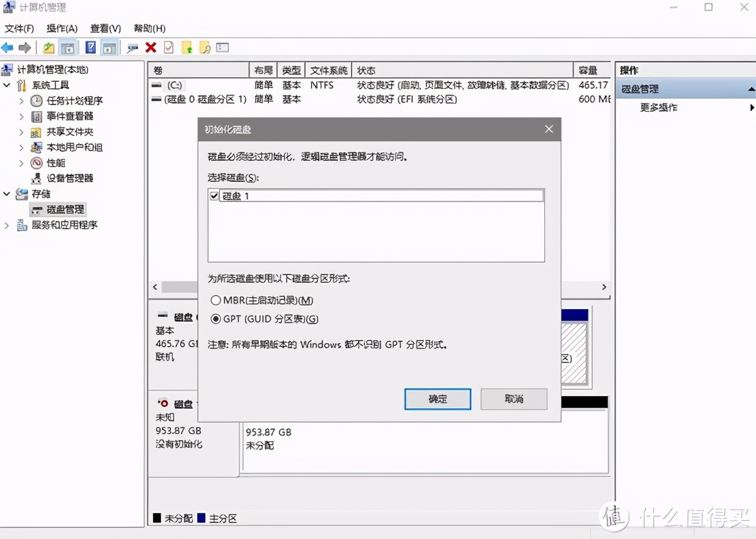Viewport: 756px width, 539px height.
Task: Click 更多操作 in the actions pane
Action: coord(659,108)
